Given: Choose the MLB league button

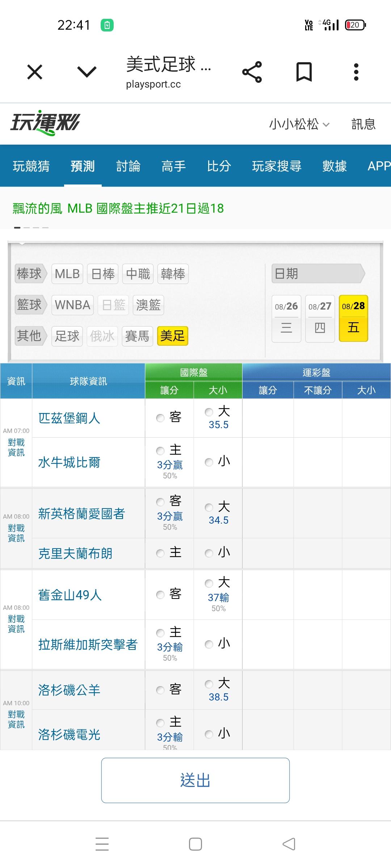Looking at the screenshot, I should pyautogui.click(x=67, y=274).
